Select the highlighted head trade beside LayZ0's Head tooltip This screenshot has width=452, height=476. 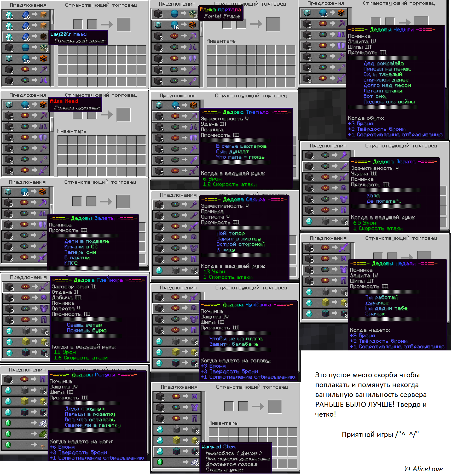tap(26, 37)
